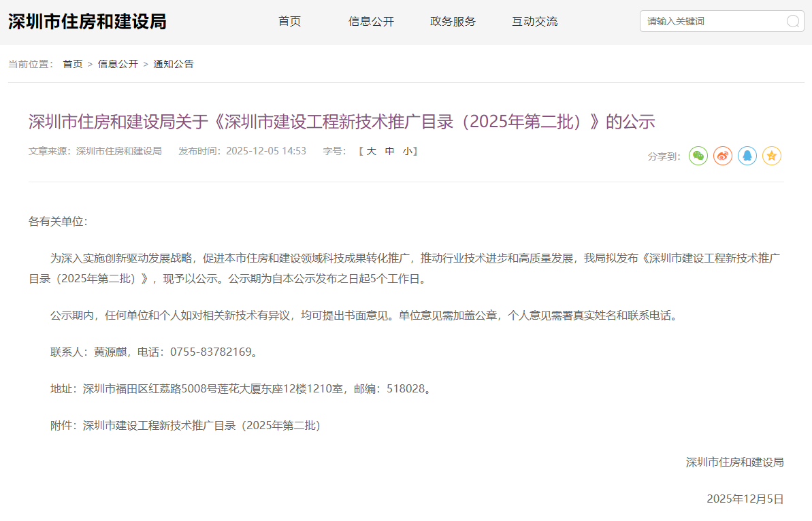Click the yellow star share icon
This screenshot has height=521, width=812.
772,156
